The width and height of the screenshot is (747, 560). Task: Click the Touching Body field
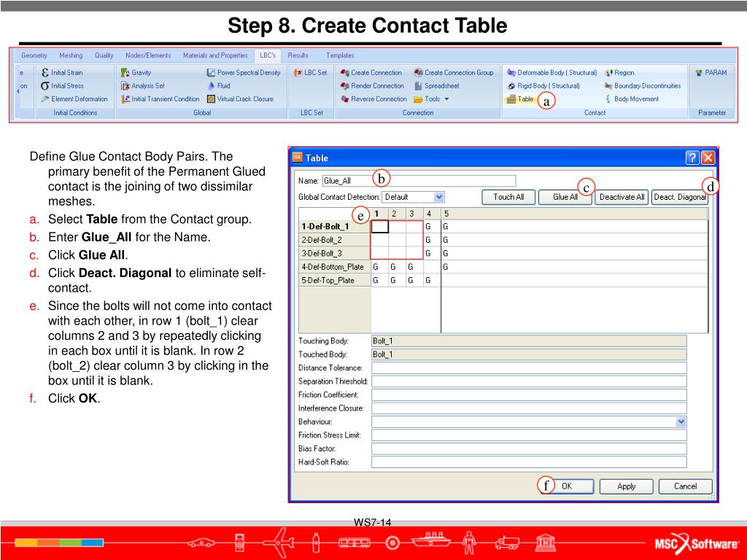point(529,341)
